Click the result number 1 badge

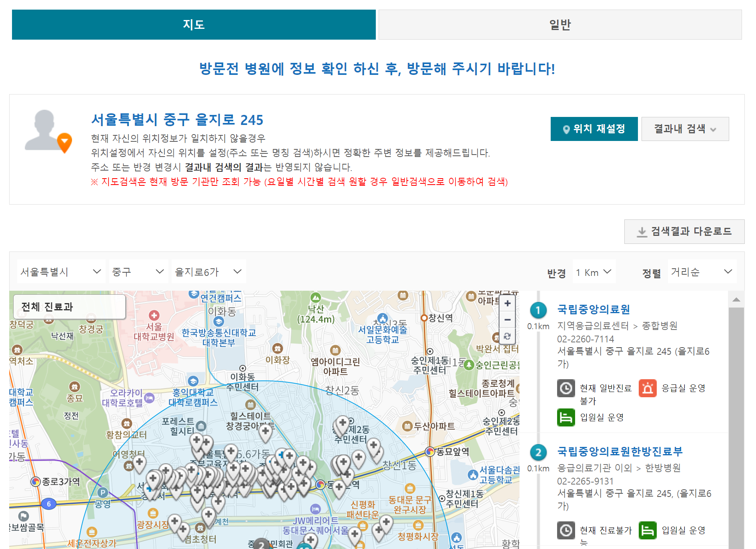click(x=538, y=310)
